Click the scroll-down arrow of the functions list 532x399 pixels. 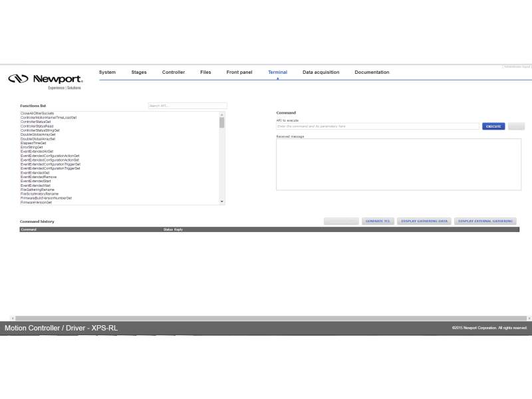[221, 201]
